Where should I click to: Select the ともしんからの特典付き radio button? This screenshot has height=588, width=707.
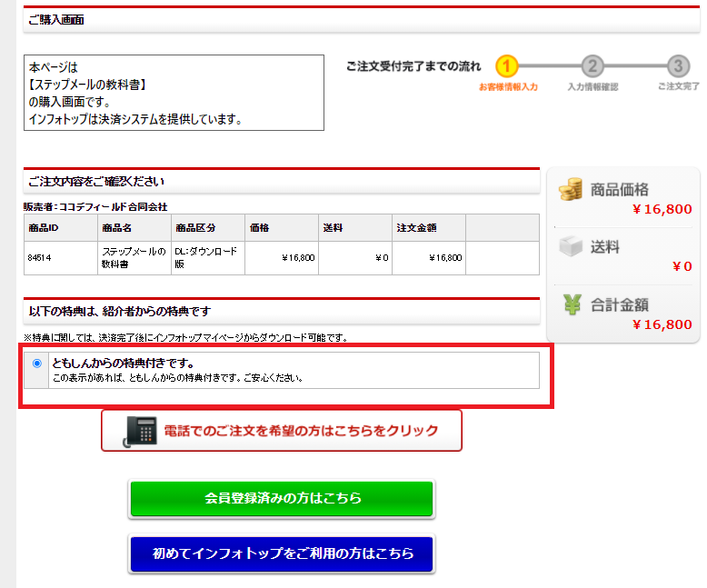[37, 364]
